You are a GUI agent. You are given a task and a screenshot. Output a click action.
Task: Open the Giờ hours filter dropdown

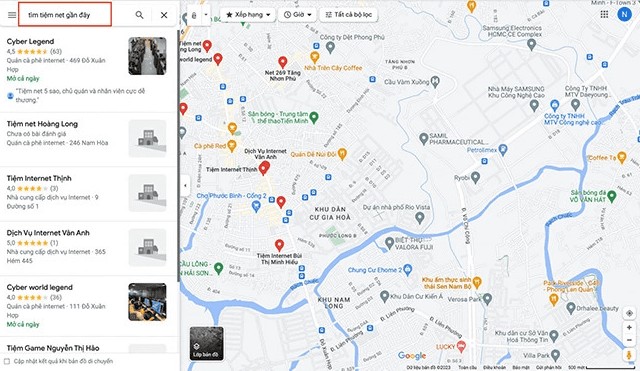tap(298, 15)
